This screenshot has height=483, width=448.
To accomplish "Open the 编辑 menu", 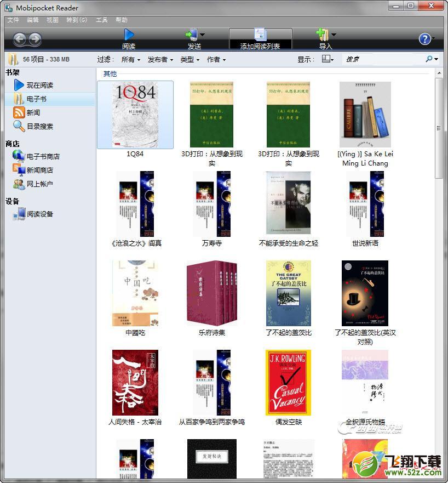I will [33, 20].
